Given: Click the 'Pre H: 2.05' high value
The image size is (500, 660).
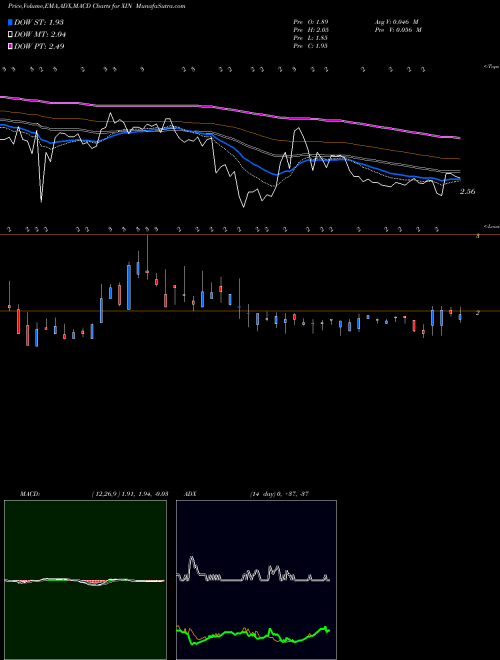Looking at the screenshot, I should tap(311, 30).
